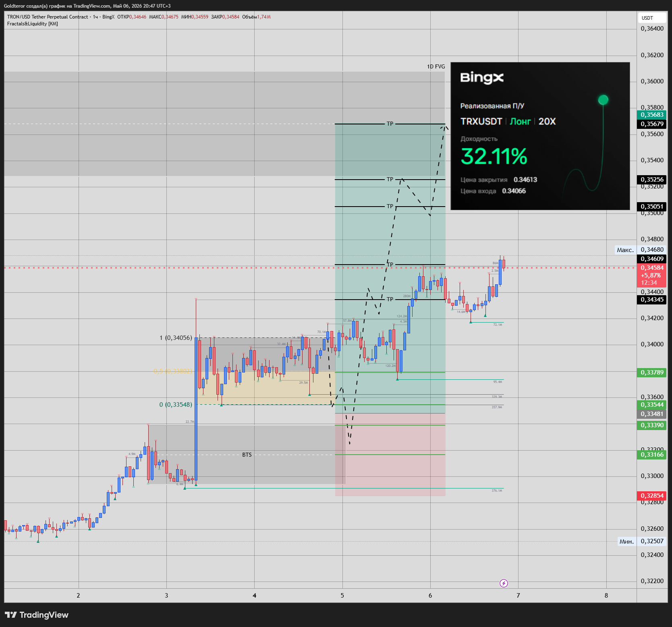Open the TradingView logo at bottom left
This screenshot has height=627, width=672.
coord(37,615)
